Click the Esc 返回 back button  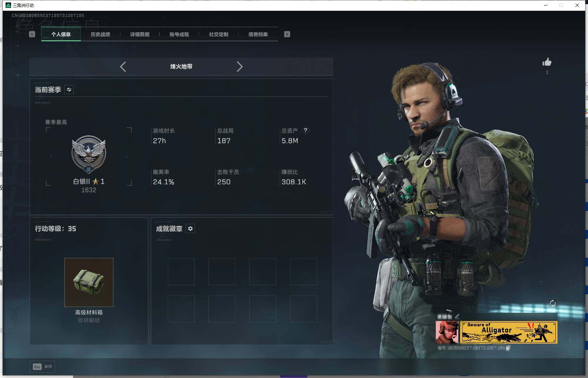point(42,367)
